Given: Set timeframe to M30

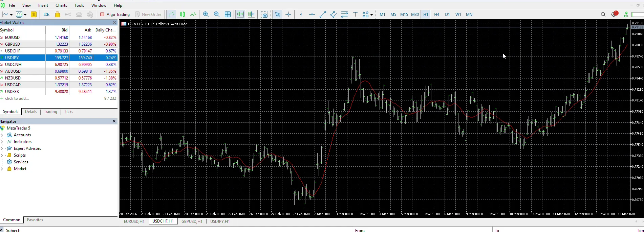Looking at the screenshot, I should click(415, 15).
